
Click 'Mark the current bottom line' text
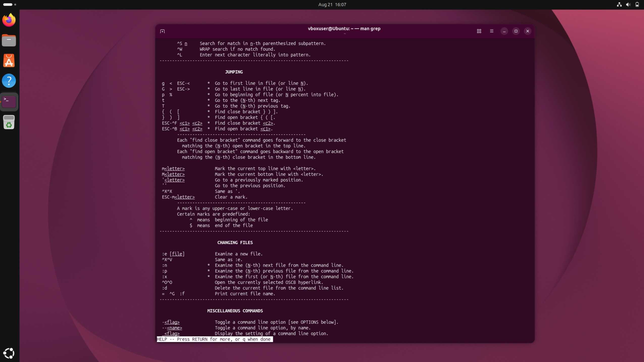269,174
